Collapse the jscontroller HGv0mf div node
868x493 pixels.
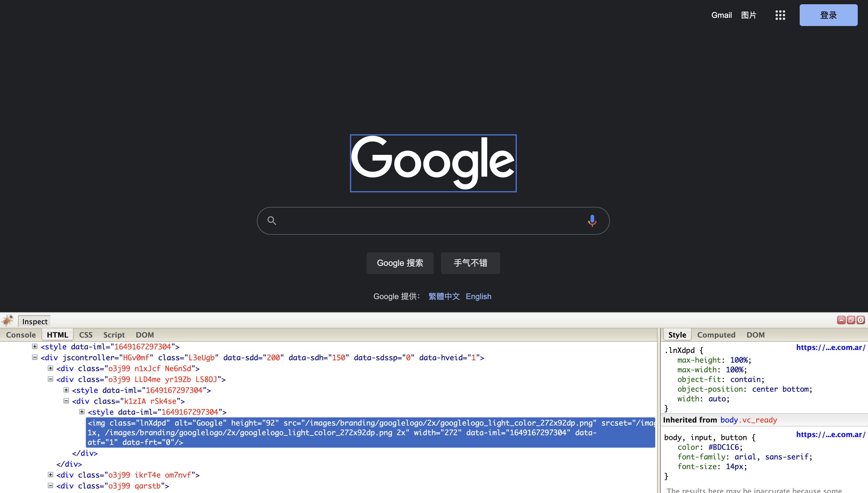(34, 357)
